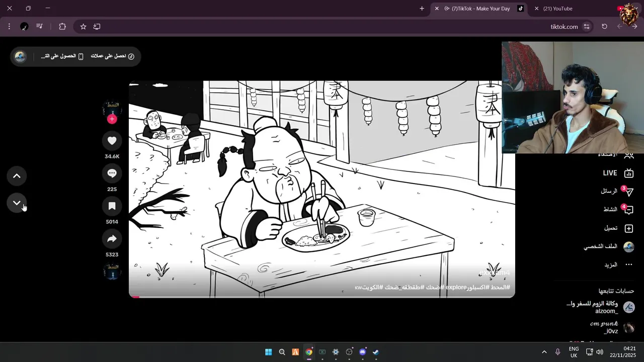This screenshot has width=644, height=362.
Task: Click the activity chat icon with badge
Action: coord(628,210)
